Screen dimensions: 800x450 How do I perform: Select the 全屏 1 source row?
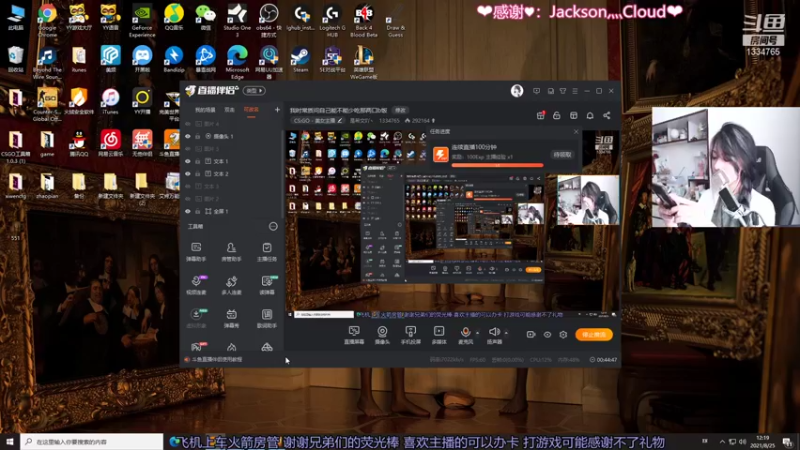(x=231, y=211)
